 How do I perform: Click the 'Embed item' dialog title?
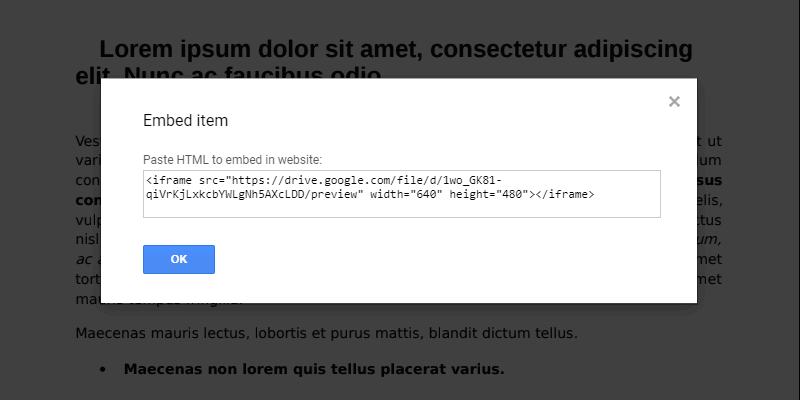[186, 121]
